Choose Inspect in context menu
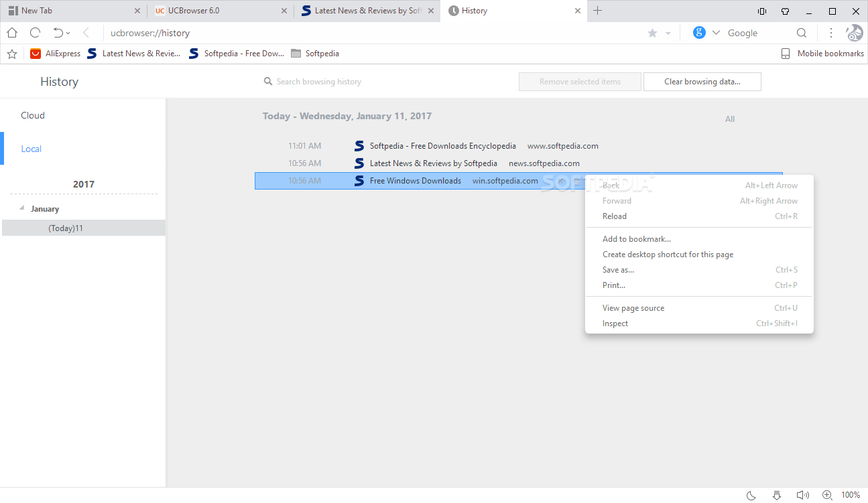The width and height of the screenshot is (868, 503). [x=699, y=323]
